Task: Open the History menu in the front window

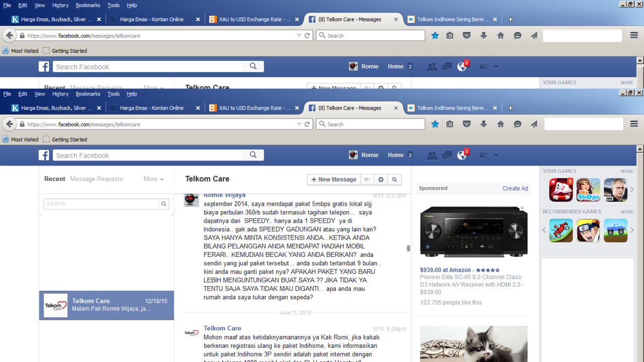Action: click(60, 94)
